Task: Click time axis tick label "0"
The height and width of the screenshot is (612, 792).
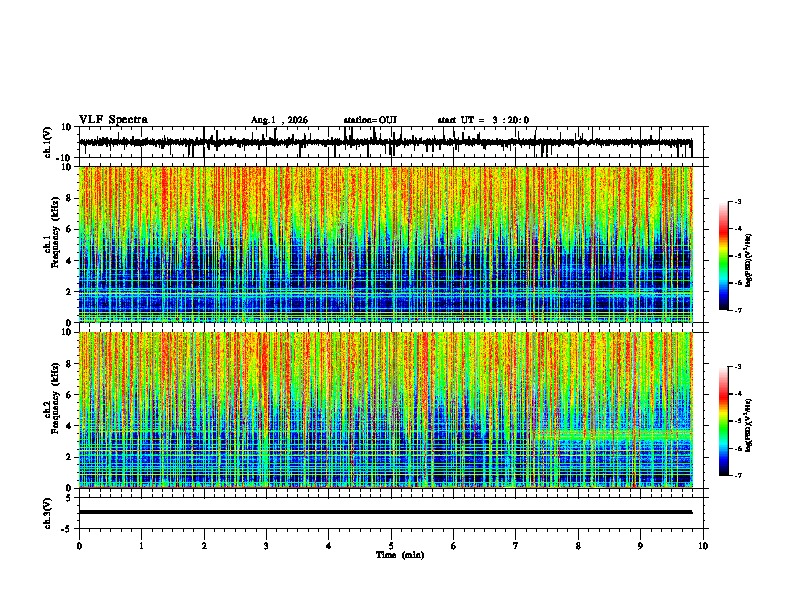Action: click(79, 546)
